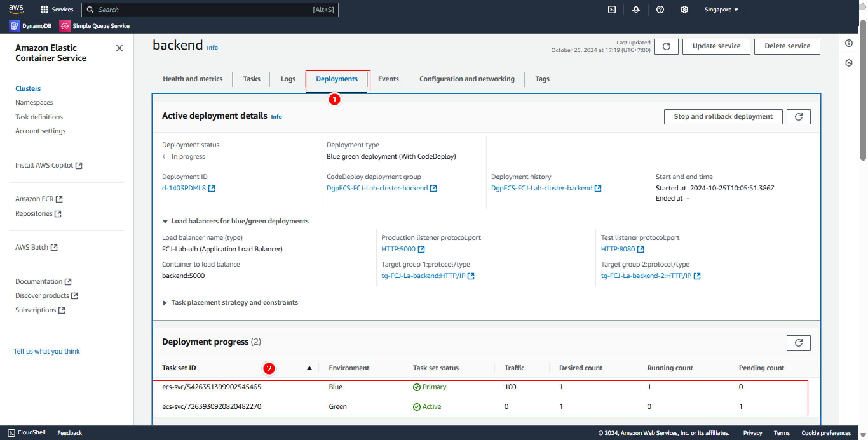Image resolution: width=868 pixels, height=440 pixels.
Task: Open deployment ID d-1403PDML8 link
Action: click(x=188, y=188)
